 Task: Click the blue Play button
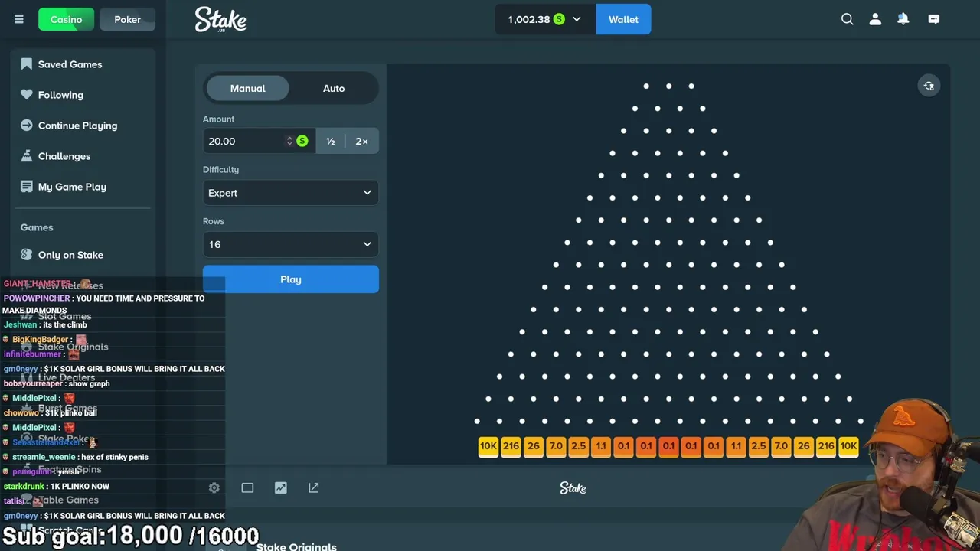tap(291, 279)
